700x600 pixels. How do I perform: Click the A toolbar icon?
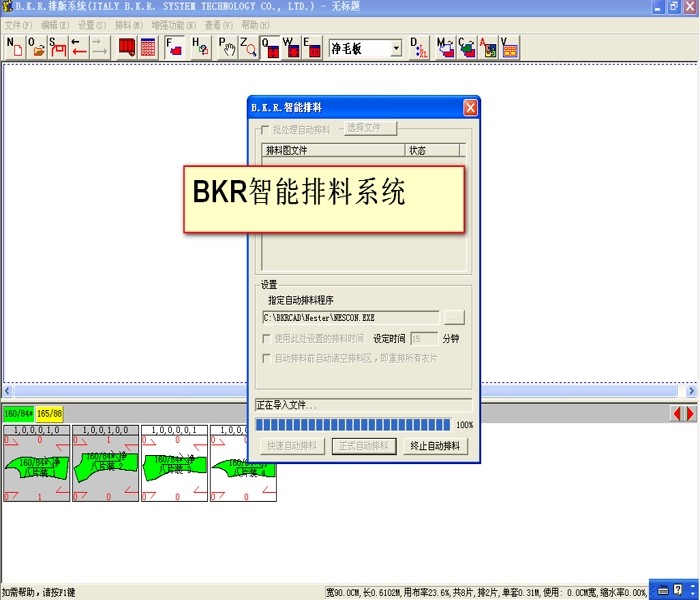point(488,47)
